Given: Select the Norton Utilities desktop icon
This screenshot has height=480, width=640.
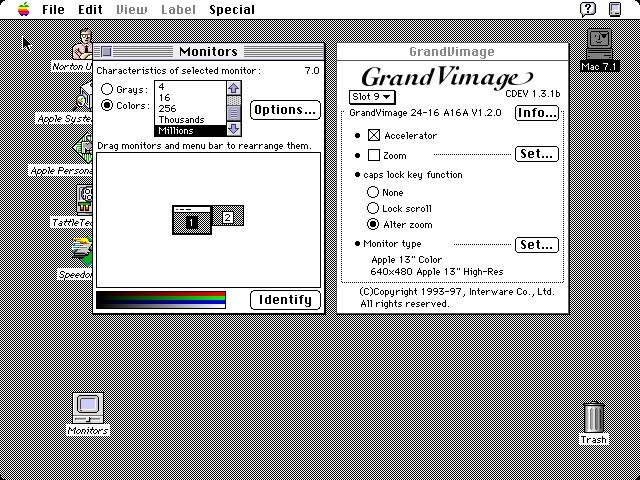Looking at the screenshot, I should pyautogui.click(x=83, y=44).
